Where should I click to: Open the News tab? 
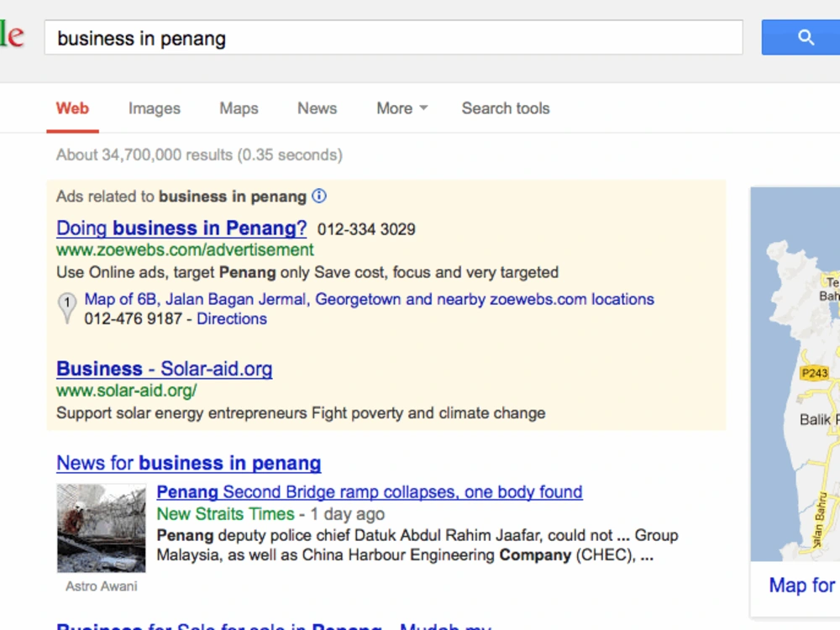tap(318, 108)
